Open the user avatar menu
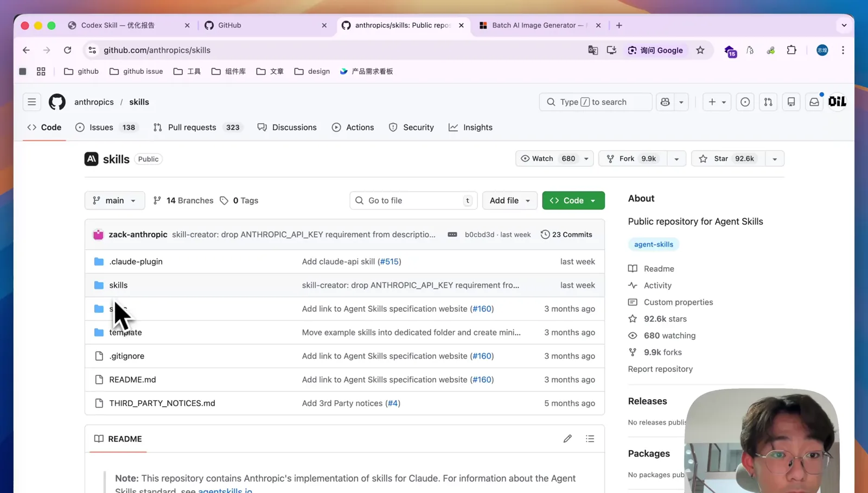Viewport: 868px width, 493px height. tap(837, 102)
